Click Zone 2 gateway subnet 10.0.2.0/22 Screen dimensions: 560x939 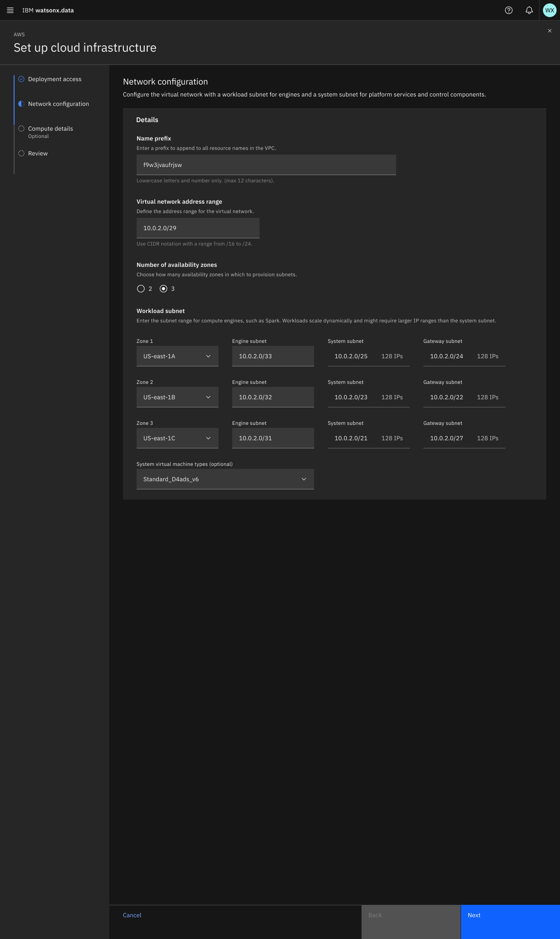point(464,397)
